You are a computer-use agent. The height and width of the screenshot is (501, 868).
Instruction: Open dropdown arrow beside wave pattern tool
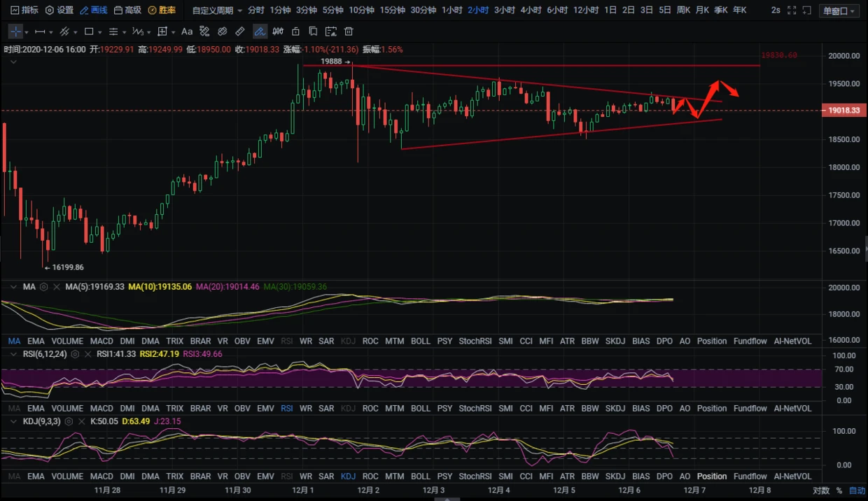tap(149, 32)
